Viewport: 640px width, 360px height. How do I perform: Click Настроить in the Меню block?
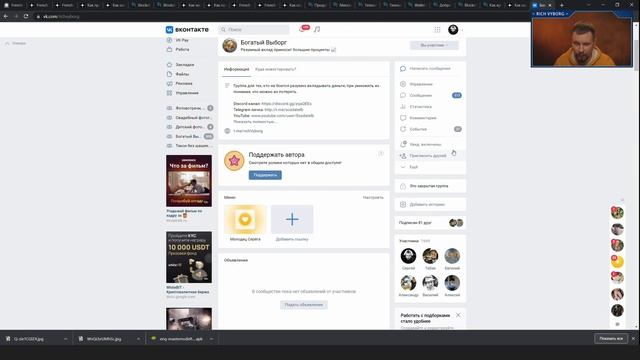tap(373, 198)
